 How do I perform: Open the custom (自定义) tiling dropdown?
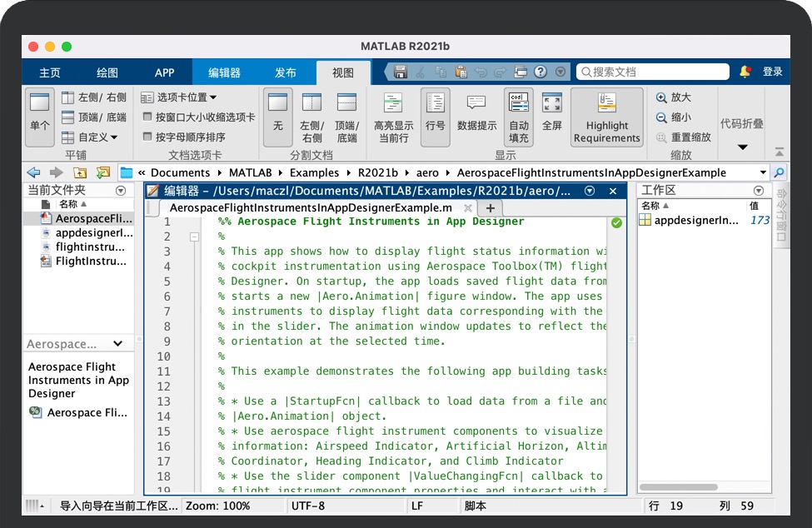click(91, 137)
